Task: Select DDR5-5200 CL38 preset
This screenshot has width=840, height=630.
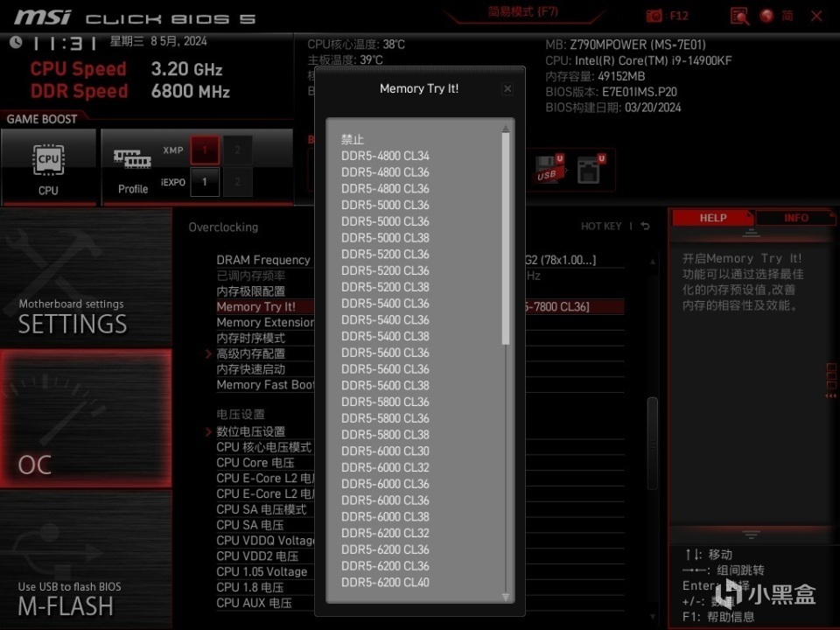Action: coord(385,287)
